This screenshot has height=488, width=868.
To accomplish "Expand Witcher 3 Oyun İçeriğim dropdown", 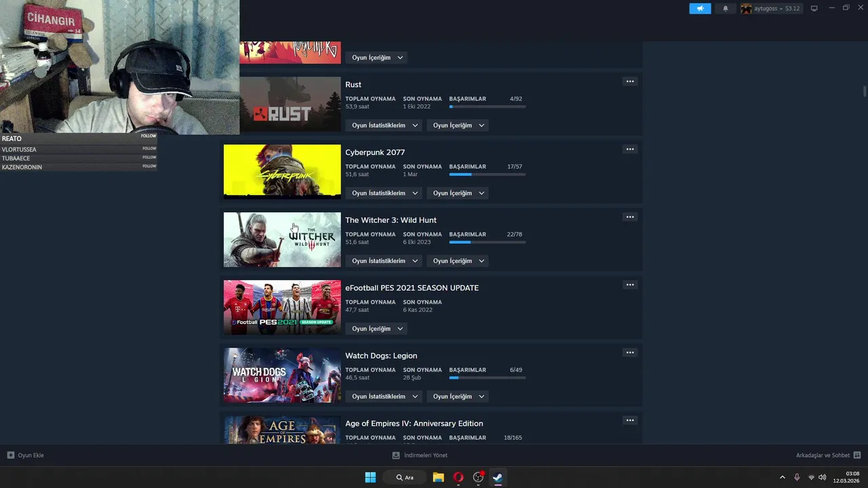I will (x=458, y=261).
